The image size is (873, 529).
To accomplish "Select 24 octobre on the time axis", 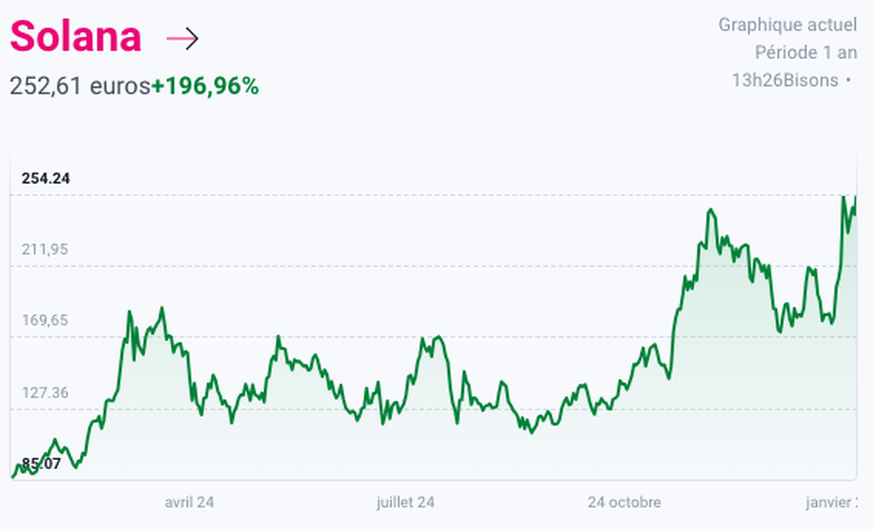I will [624, 502].
